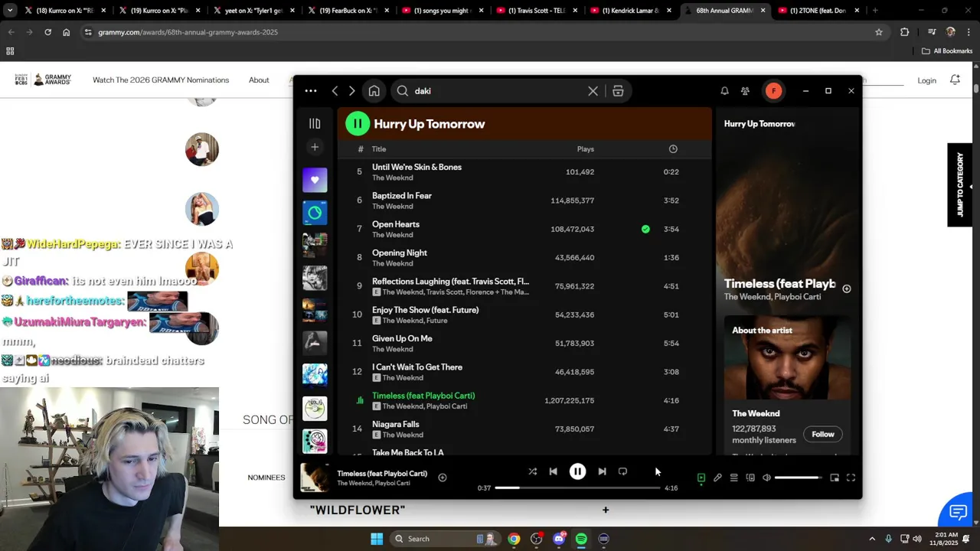Open the Jump To Category side tab

pyautogui.click(x=960, y=184)
